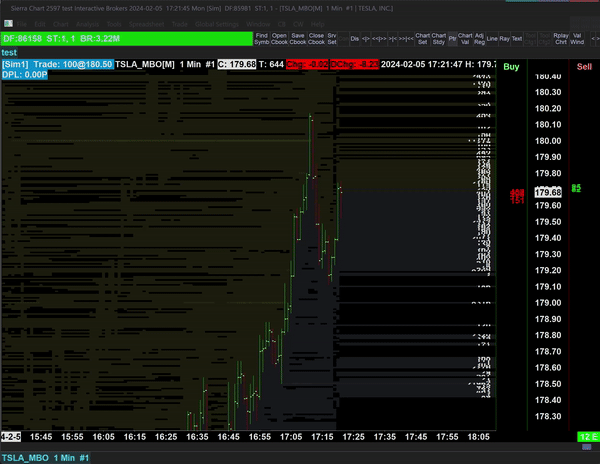Screen dimensions: 600x464
Task: Open Srv Set server settings
Action: [332, 39]
